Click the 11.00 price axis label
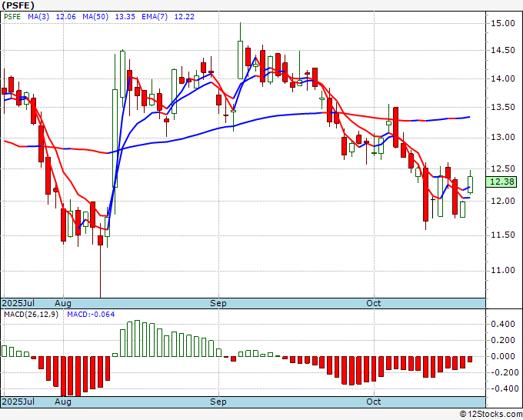The height and width of the screenshot is (420, 523). click(503, 270)
